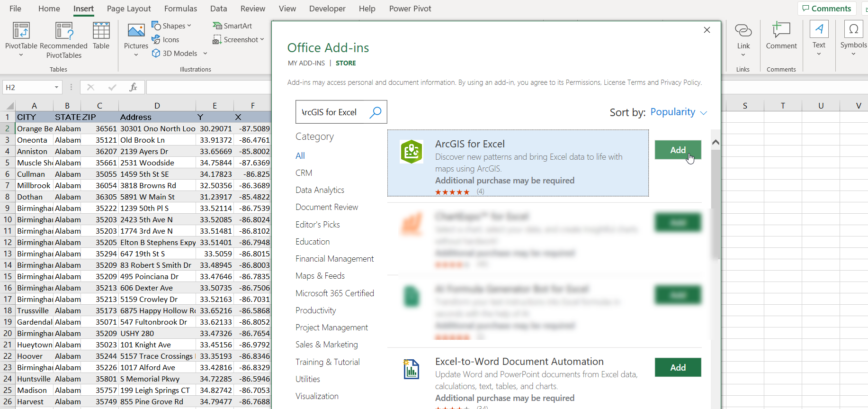Add Excel-to-Word Document Automation add-in
Viewport: 868px width, 409px height.
click(x=678, y=367)
